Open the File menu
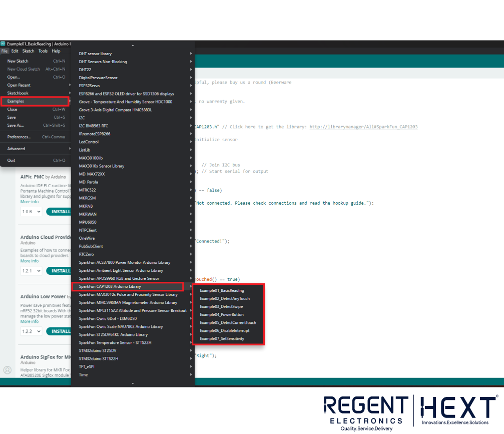504x434 pixels. (5, 51)
